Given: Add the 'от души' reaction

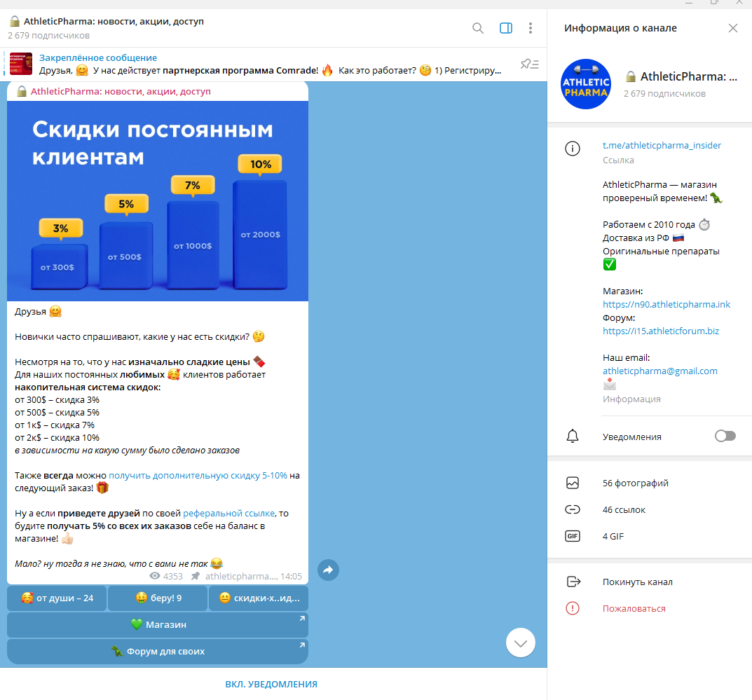Looking at the screenshot, I should pyautogui.click(x=57, y=598).
